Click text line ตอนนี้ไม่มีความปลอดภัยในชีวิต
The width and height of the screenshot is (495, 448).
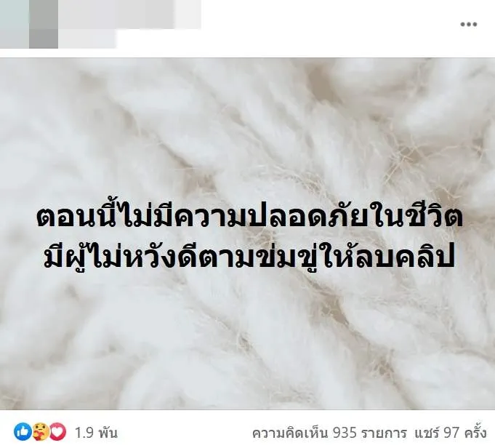(x=250, y=216)
